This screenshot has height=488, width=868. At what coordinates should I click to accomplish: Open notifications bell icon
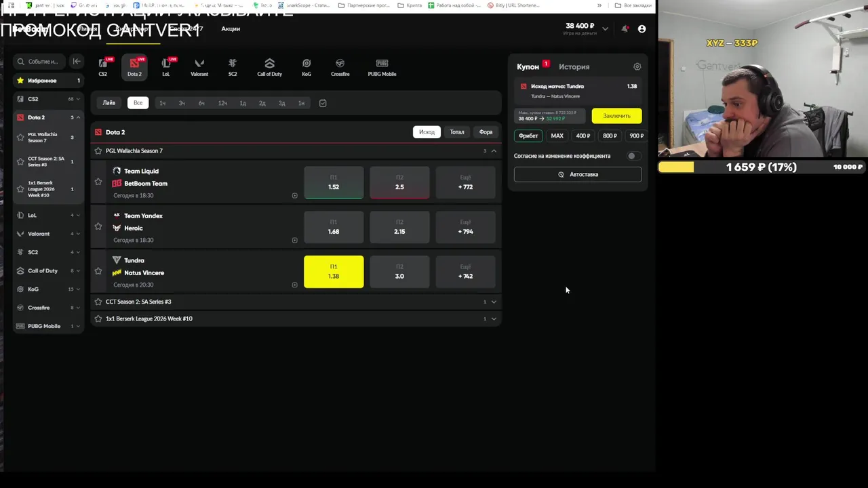[x=625, y=28]
